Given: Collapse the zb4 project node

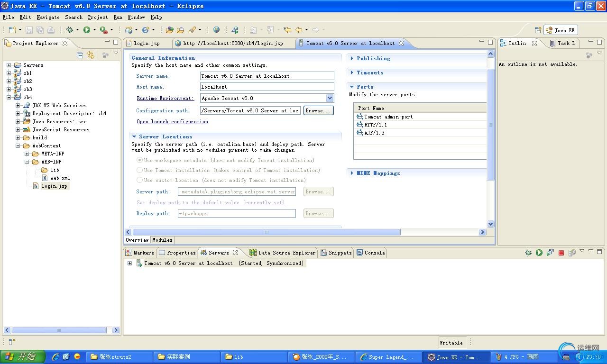Looking at the screenshot, I should pyautogui.click(x=9, y=97).
